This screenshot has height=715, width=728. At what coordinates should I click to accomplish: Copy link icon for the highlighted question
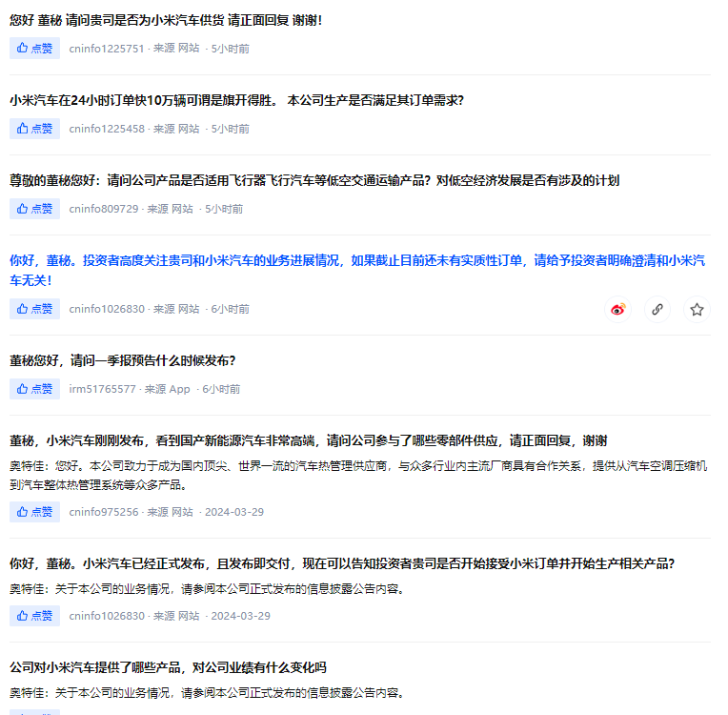pos(657,309)
